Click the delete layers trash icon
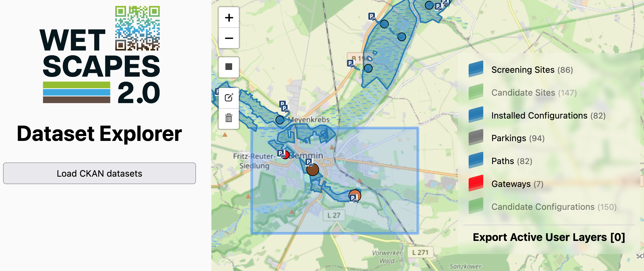Screen dimensions: 644x271 tap(229, 118)
